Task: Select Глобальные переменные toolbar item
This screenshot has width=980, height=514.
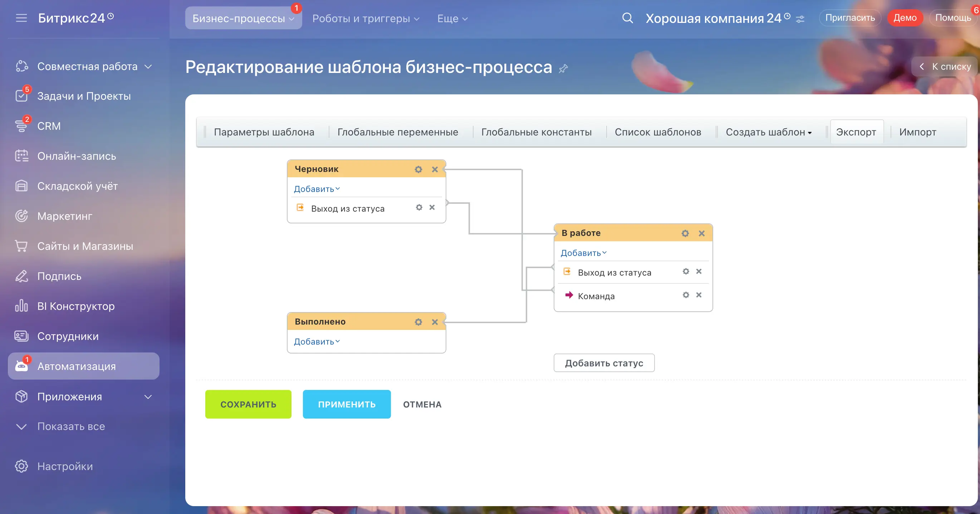Action: tap(398, 132)
